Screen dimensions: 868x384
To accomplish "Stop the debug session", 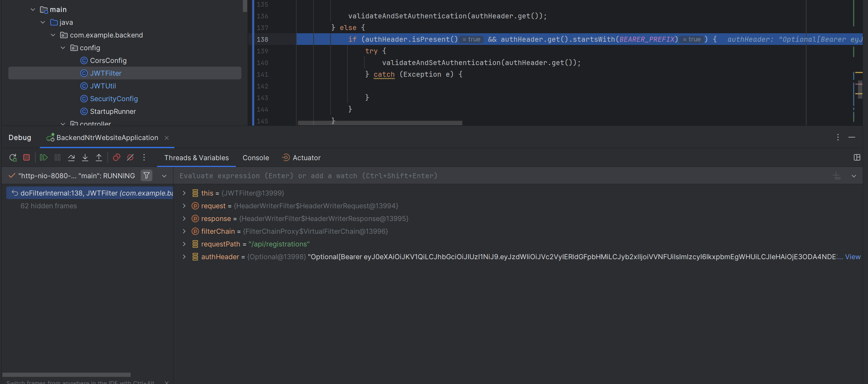I will coord(26,158).
